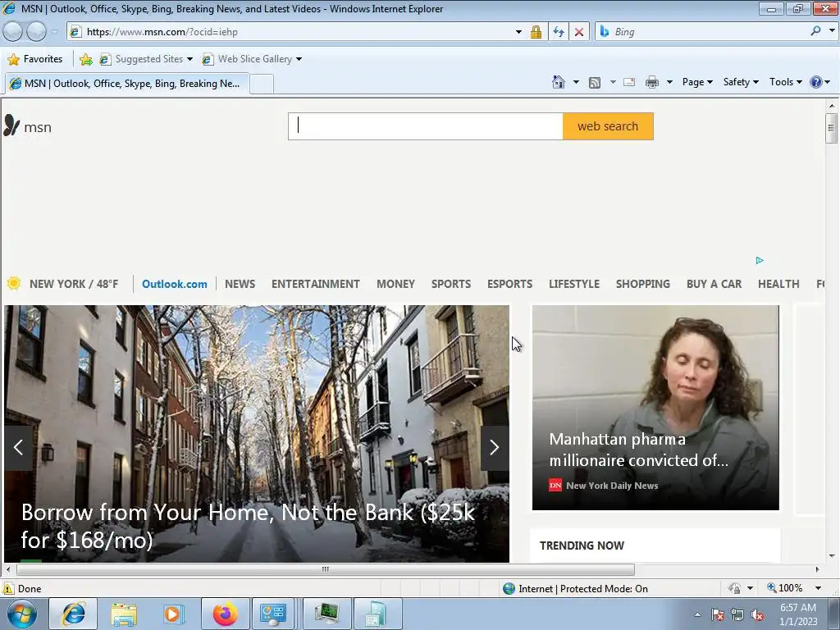
Task: Open Windows Explorer folder in taskbar
Action: pos(125,614)
